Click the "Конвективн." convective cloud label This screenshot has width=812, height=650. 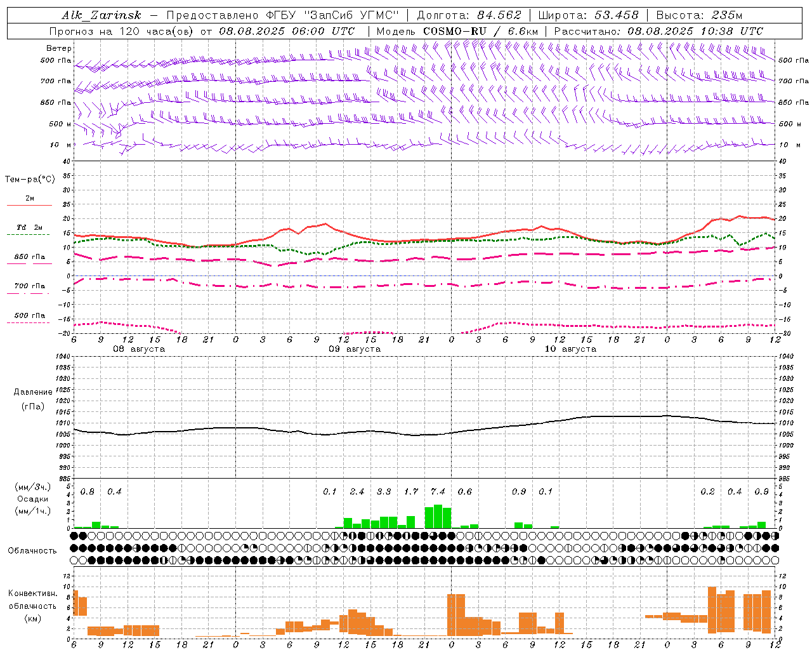coord(33,594)
